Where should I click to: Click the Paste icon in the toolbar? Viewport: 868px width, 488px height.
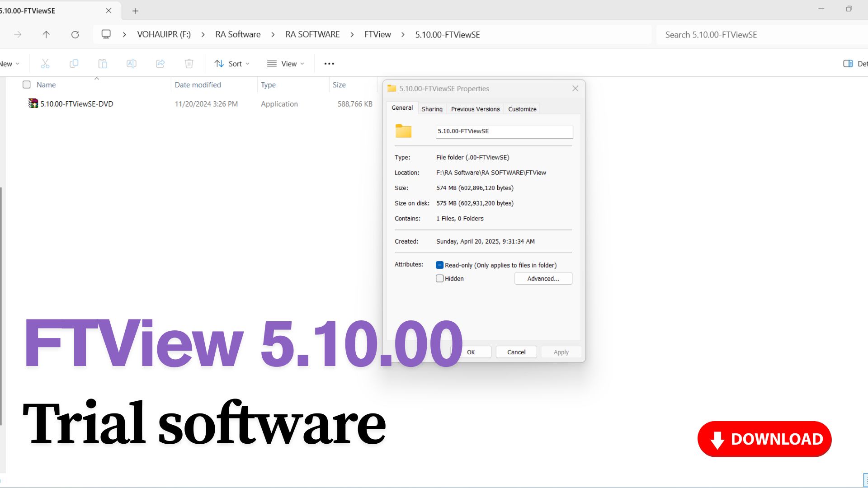(x=103, y=63)
